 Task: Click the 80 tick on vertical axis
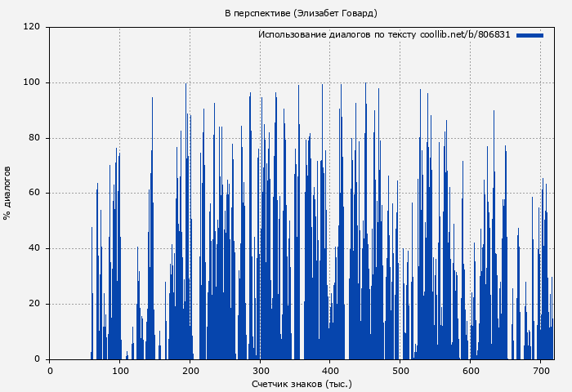point(34,138)
